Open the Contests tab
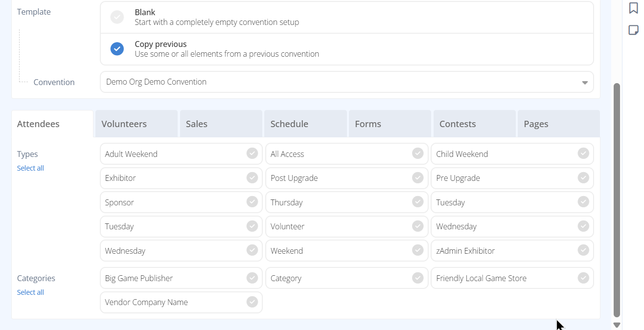The image size is (644, 330). (457, 124)
